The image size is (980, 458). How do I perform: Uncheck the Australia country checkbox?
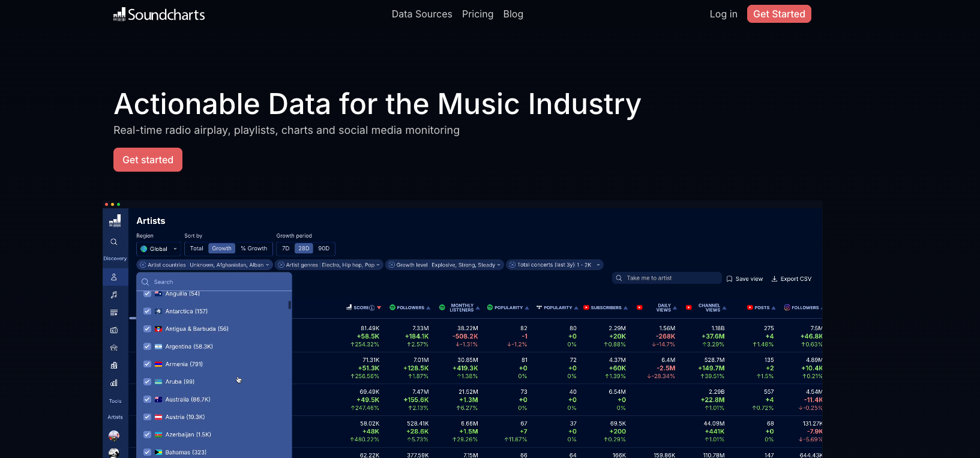pos(147,399)
